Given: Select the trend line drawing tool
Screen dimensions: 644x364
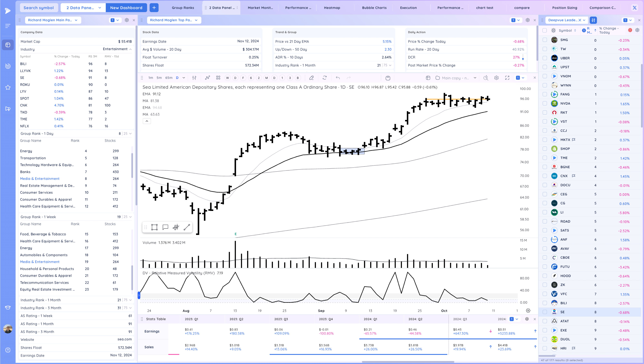Looking at the screenshot, I should 187,227.
